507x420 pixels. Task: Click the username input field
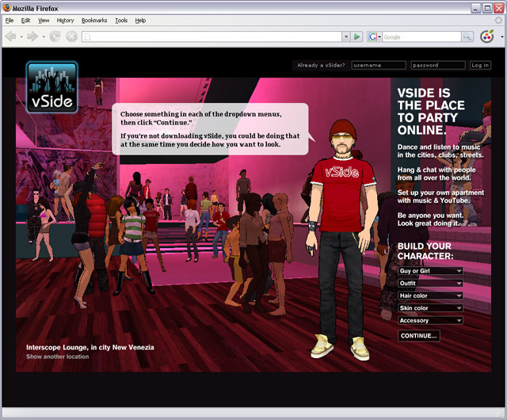[379, 65]
